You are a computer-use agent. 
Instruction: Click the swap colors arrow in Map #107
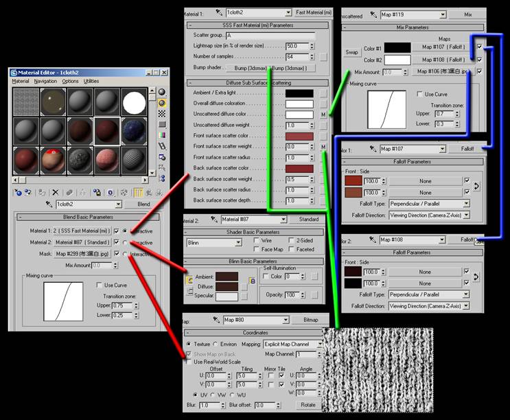pos(477,186)
